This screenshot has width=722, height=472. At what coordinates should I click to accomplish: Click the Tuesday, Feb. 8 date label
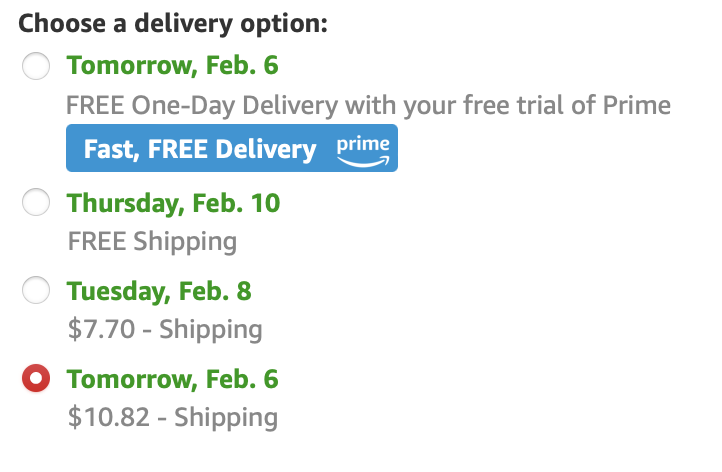159,292
